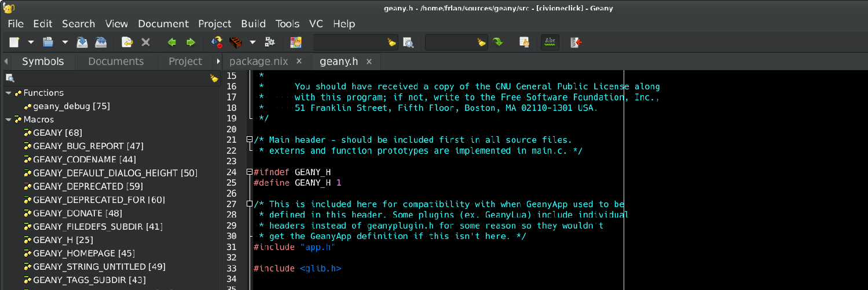Image resolution: width=868 pixels, height=290 pixels.
Task: Switch to the Project sidebar tab
Action: point(185,61)
